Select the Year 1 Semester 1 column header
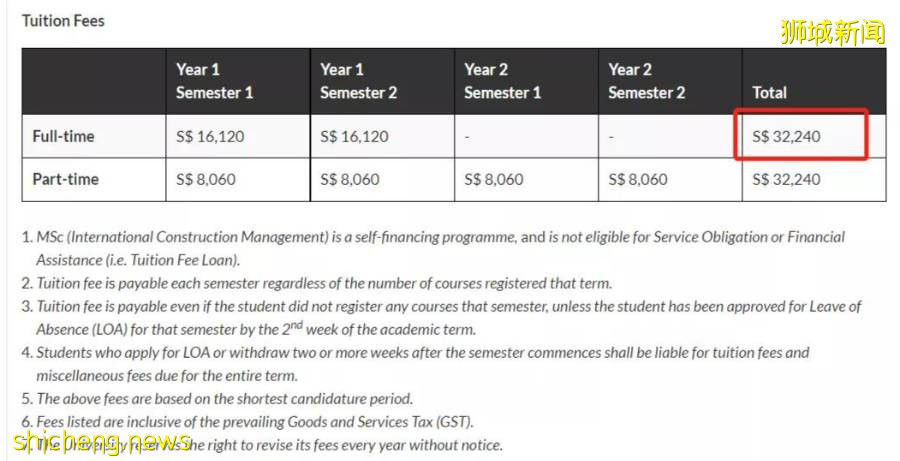Image resolution: width=900 pixels, height=461 pixels. point(214,81)
